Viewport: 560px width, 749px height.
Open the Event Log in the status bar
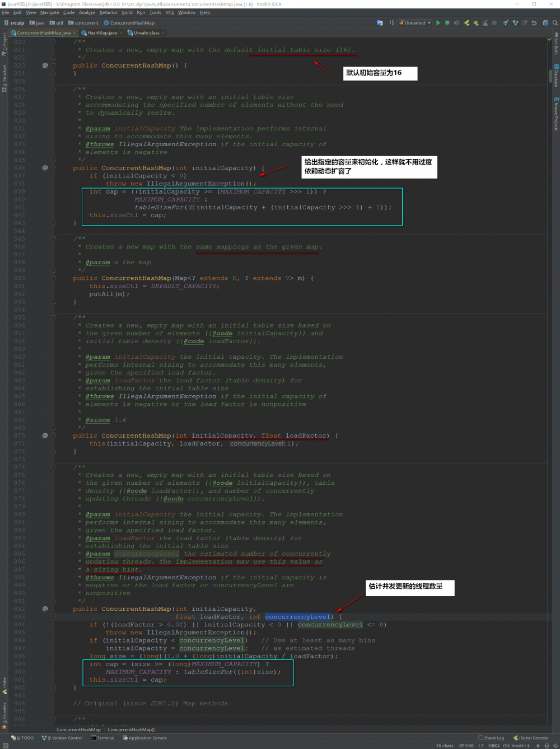click(492, 738)
